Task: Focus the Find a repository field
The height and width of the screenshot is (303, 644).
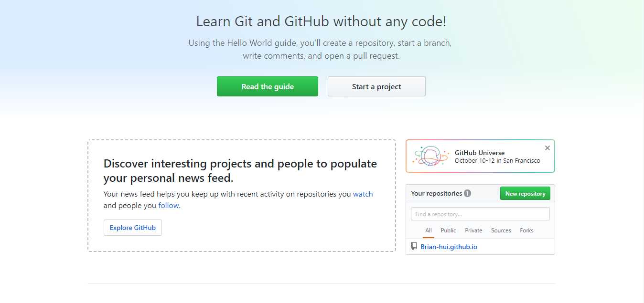Action: [480, 214]
